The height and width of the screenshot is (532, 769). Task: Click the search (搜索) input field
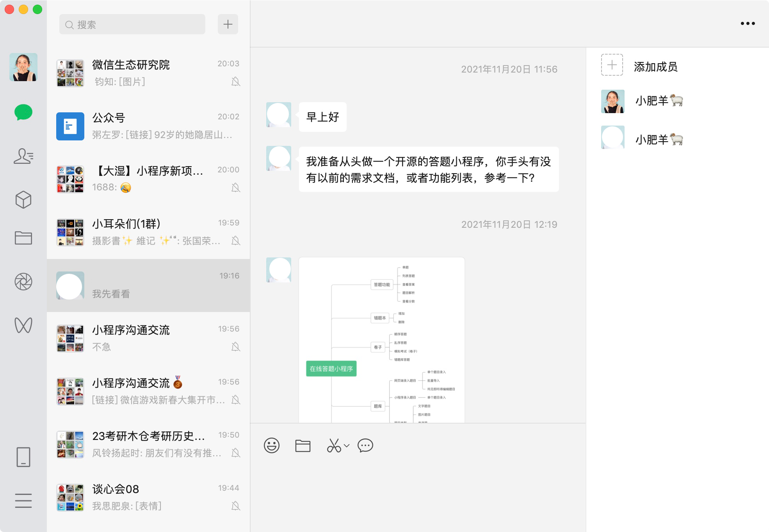[133, 25]
